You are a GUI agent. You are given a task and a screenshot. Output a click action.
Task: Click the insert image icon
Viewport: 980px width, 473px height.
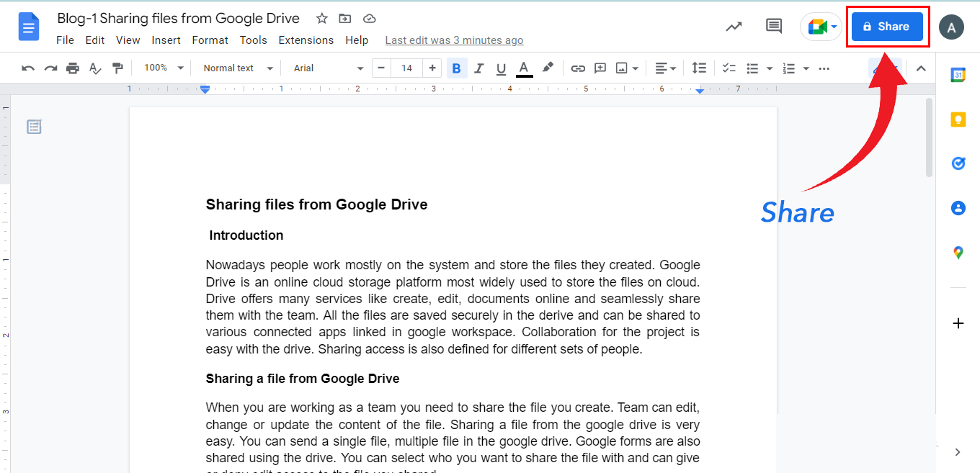[x=621, y=68]
